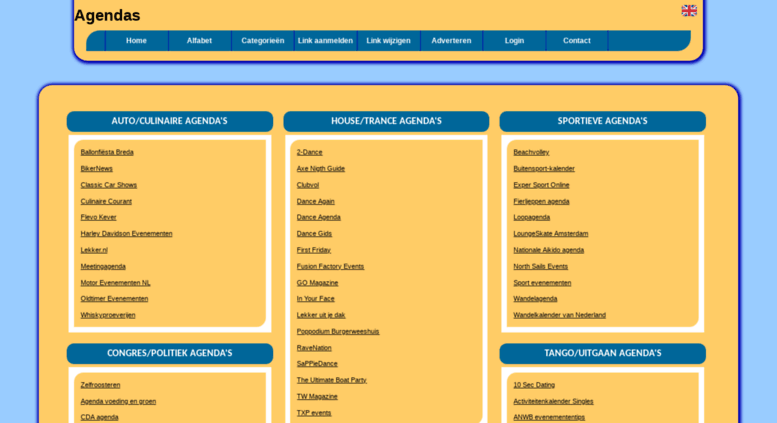The height and width of the screenshot is (423, 777).
Task: Open Fusion Factory Events link
Action: [x=331, y=266]
